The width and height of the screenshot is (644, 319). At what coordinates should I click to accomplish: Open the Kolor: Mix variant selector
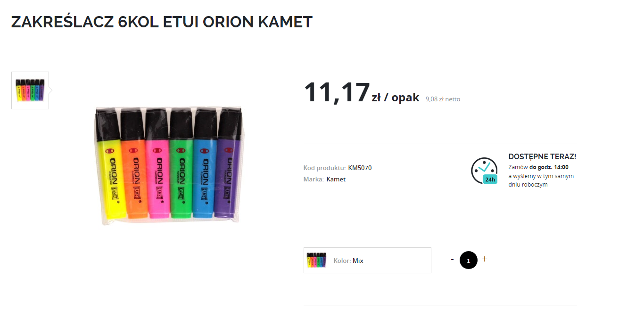(367, 260)
